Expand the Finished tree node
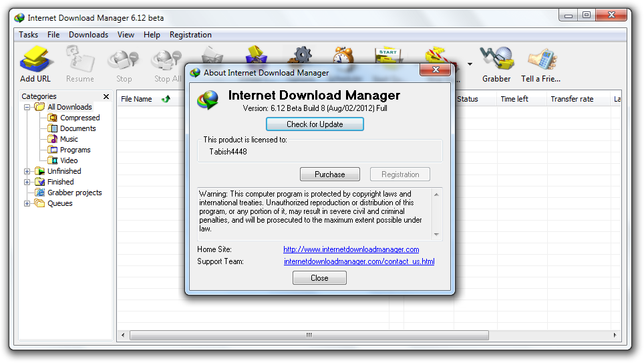This screenshot has height=363, width=644. coord(27,182)
